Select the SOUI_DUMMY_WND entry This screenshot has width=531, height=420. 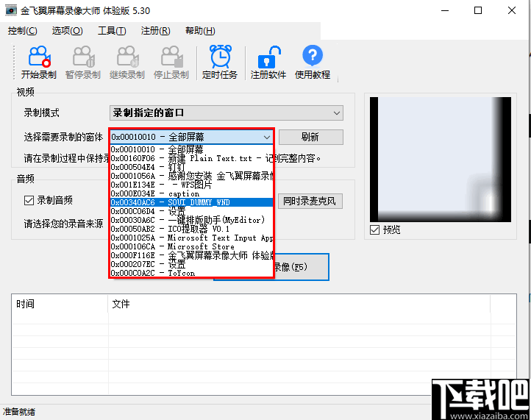[x=192, y=202]
